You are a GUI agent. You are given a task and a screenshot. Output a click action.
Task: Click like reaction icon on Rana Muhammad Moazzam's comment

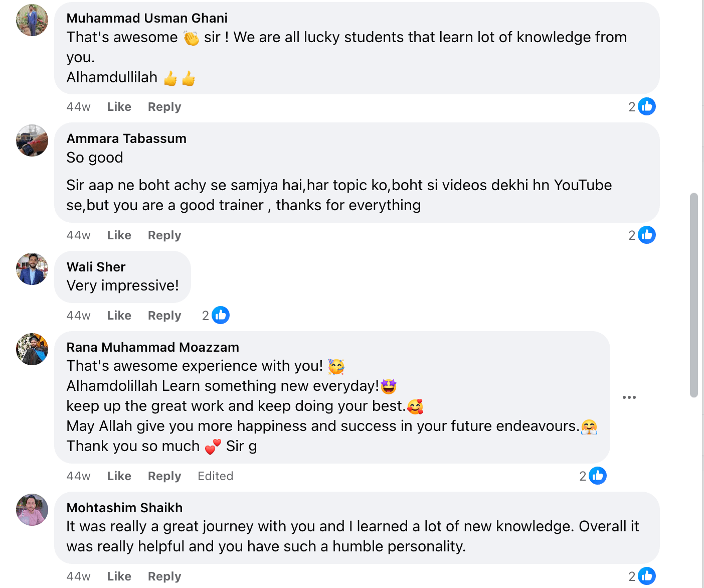click(x=598, y=476)
